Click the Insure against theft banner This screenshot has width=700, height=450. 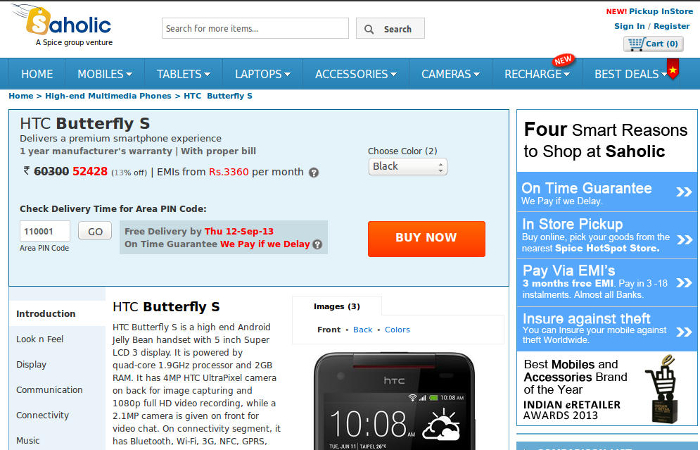click(607, 329)
